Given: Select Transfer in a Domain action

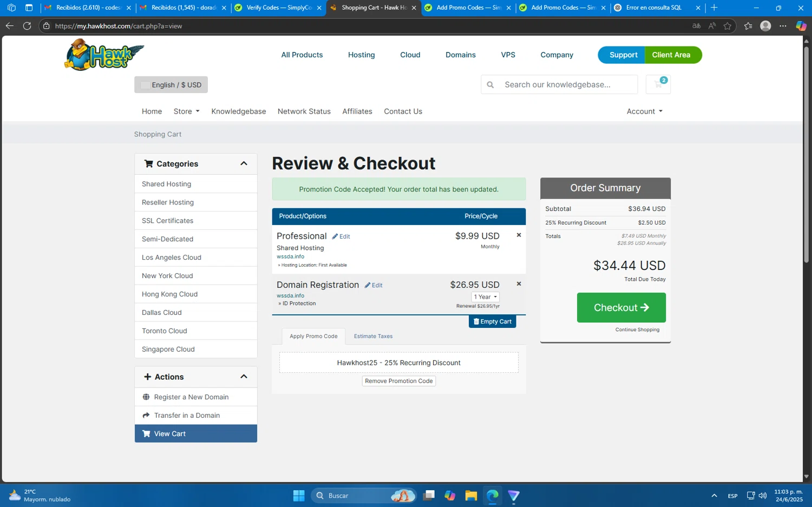Looking at the screenshot, I should click(196, 416).
